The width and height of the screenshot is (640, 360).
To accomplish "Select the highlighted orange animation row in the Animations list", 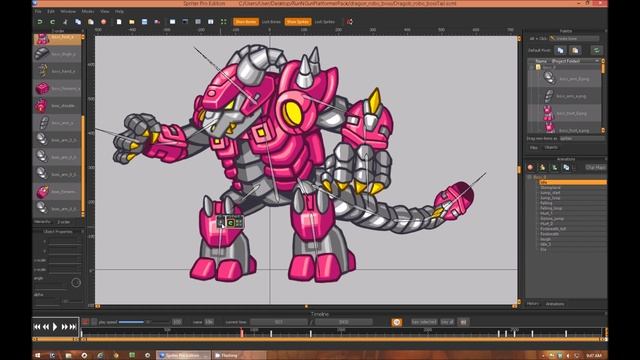I will coord(573,182).
